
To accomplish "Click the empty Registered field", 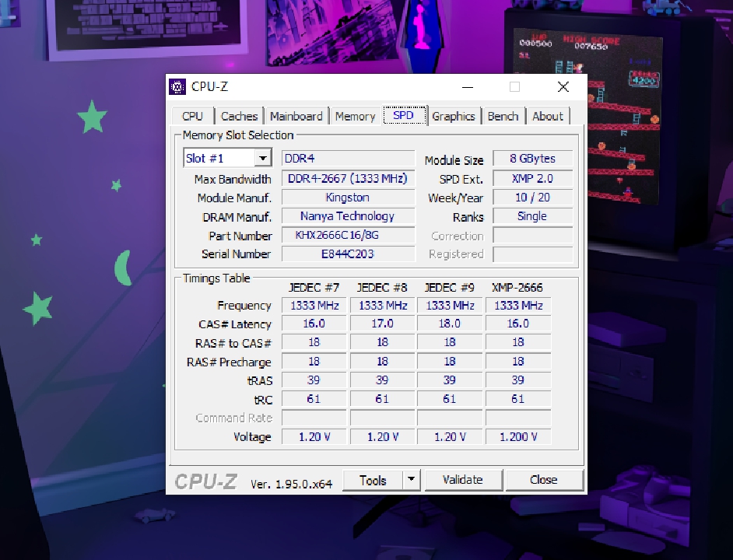I will point(533,254).
